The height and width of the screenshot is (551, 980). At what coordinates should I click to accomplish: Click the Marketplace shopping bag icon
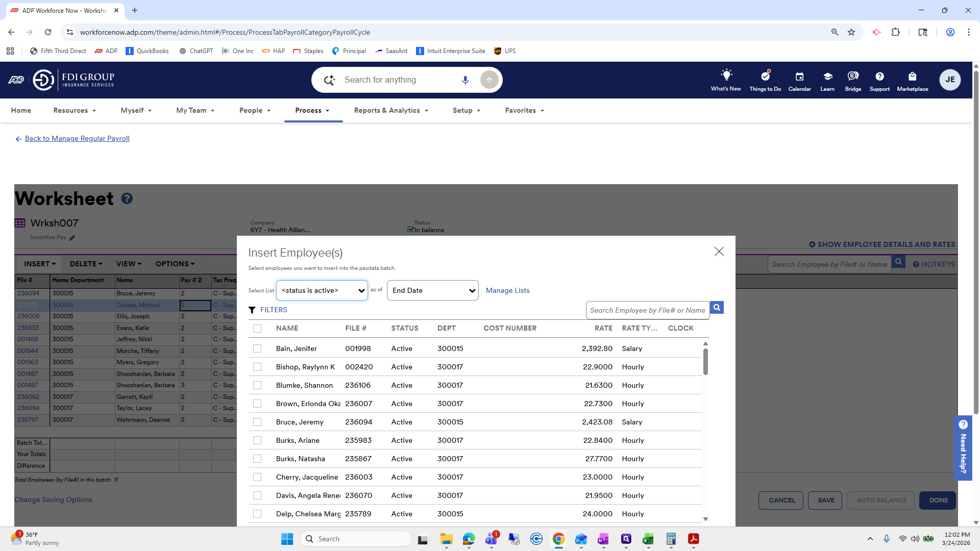coord(912,77)
